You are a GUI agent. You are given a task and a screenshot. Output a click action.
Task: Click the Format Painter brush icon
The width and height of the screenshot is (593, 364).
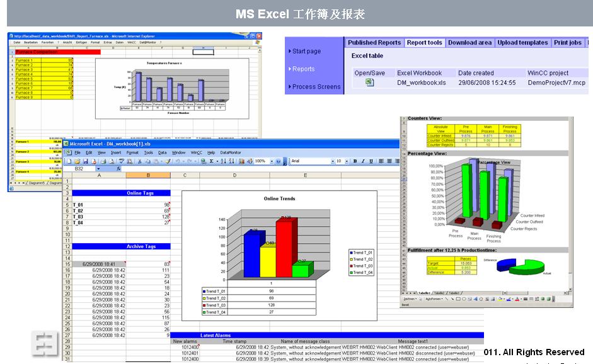(168, 161)
